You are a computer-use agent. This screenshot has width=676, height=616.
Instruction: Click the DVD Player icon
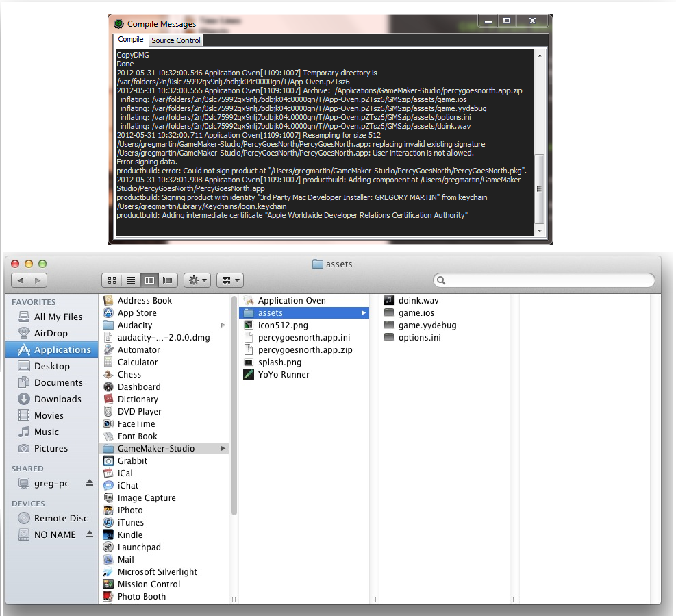click(x=109, y=412)
